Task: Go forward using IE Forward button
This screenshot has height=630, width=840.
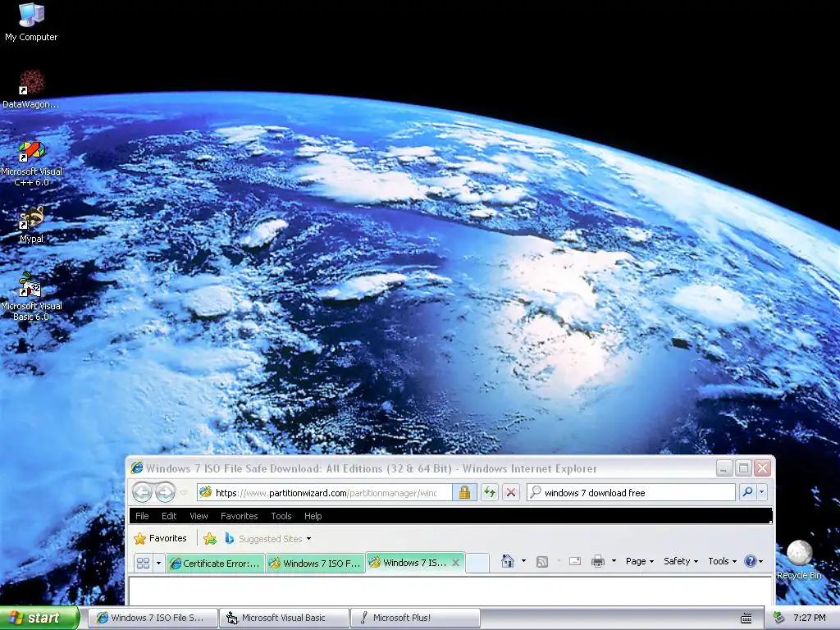Action: coord(165,492)
